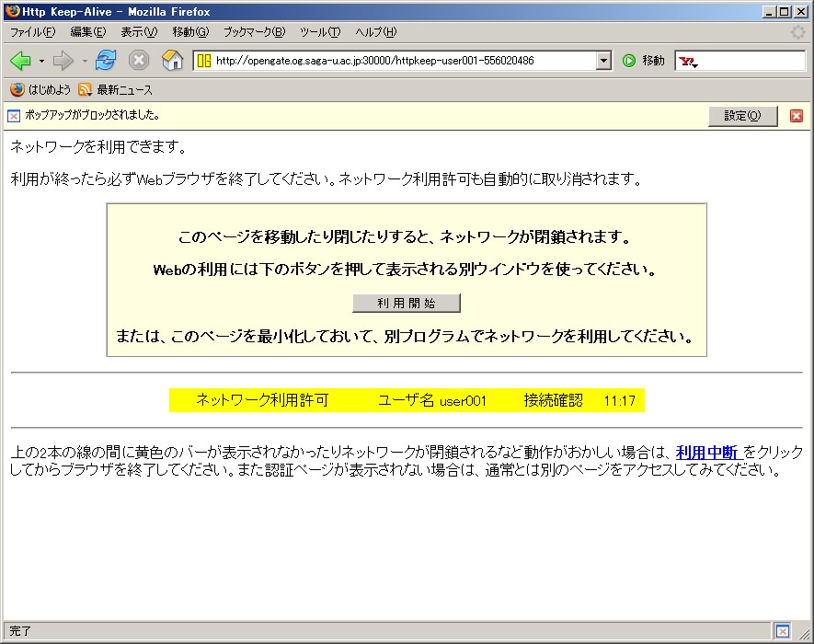This screenshot has height=644, width=814.
Task: Open the URL address bar dropdown
Action: pyautogui.click(x=603, y=61)
